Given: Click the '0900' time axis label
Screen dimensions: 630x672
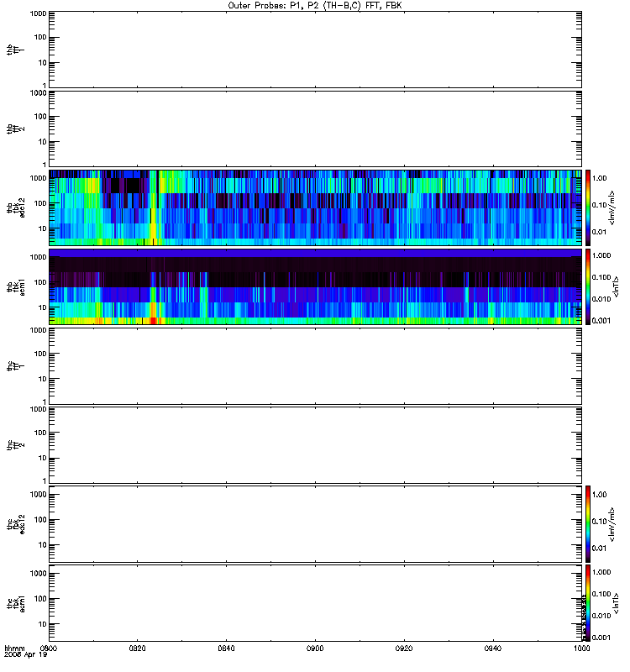Looking at the screenshot, I should (x=315, y=648).
